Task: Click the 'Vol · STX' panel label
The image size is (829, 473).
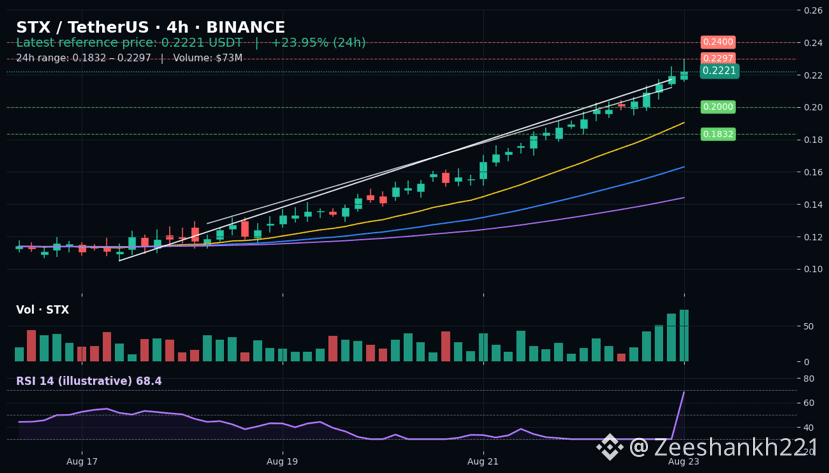Action: [42, 310]
